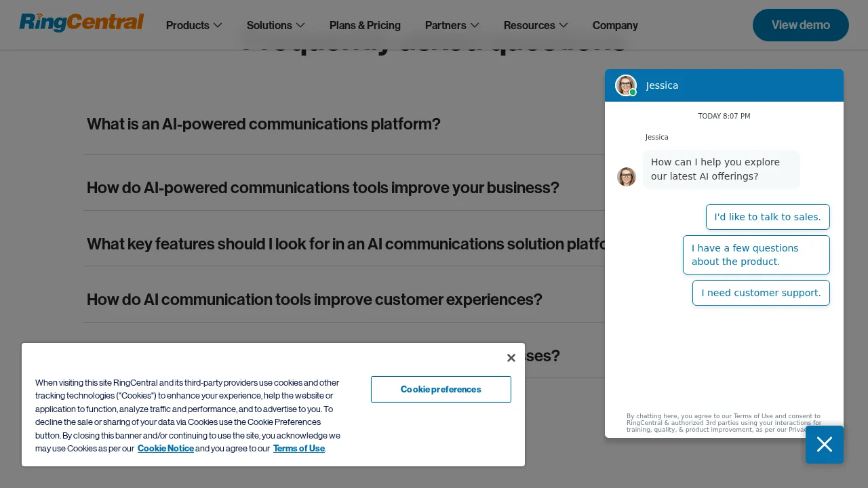The height and width of the screenshot is (488, 868).
Task: Open the Products dropdown
Action: (x=194, y=25)
